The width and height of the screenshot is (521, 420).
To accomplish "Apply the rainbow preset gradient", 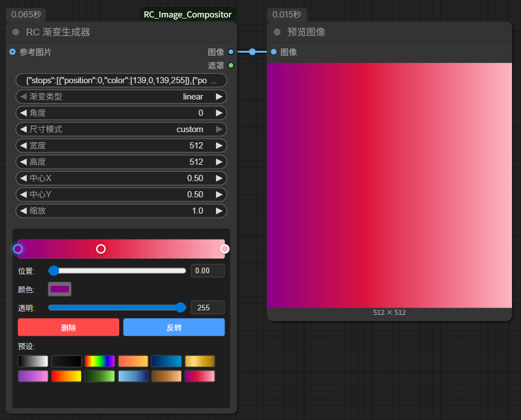I will 100,361.
